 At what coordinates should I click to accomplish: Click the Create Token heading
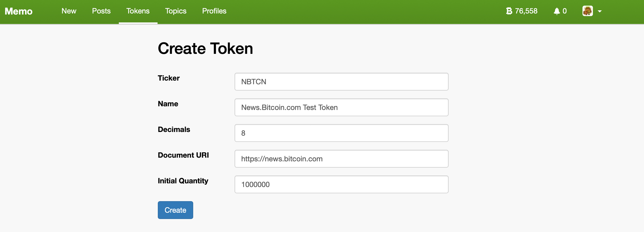205,48
